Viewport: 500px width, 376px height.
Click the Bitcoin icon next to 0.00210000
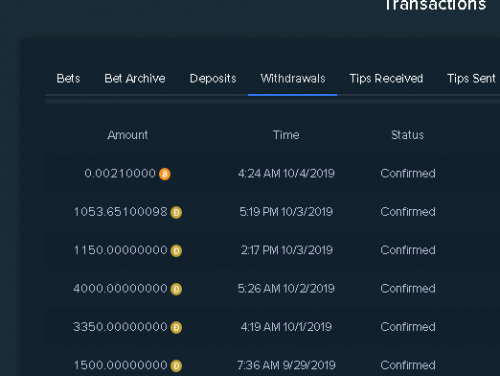coord(165,174)
